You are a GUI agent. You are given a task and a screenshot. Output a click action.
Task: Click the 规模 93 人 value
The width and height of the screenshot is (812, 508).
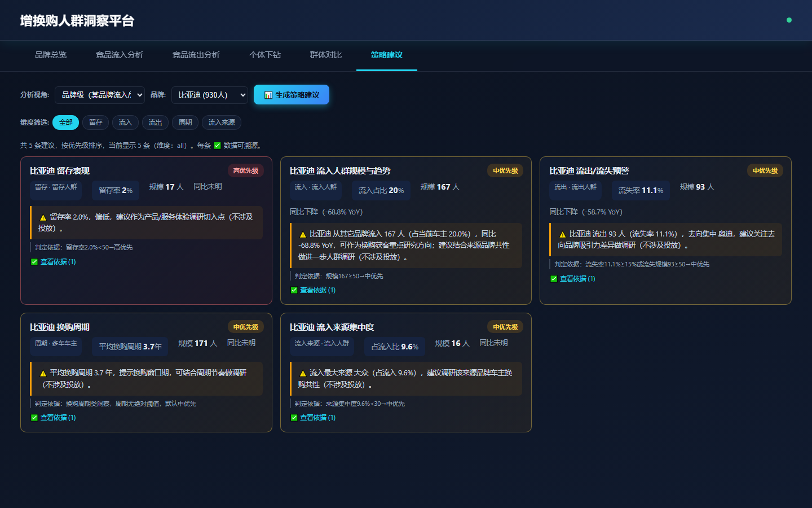[697, 187]
